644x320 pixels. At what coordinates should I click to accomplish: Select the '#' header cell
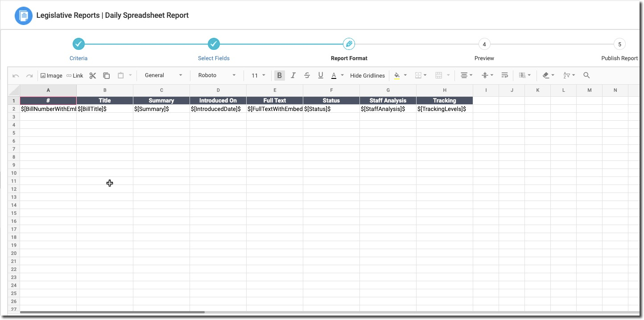pyautogui.click(x=48, y=101)
